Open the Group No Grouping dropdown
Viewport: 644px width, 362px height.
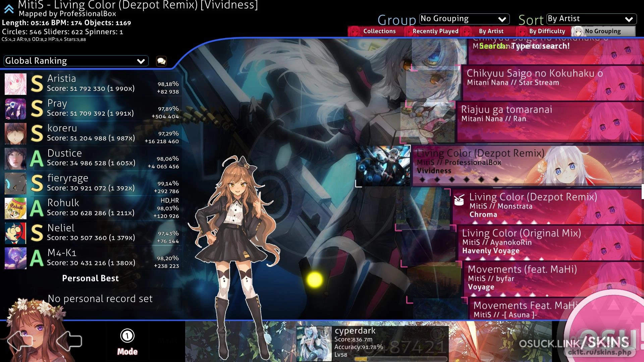[464, 19]
